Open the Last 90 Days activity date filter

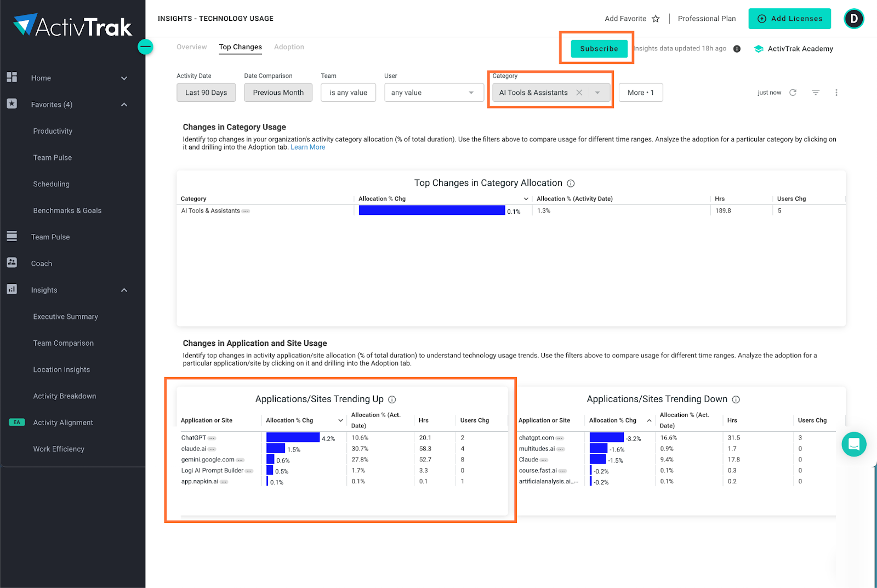tap(206, 93)
